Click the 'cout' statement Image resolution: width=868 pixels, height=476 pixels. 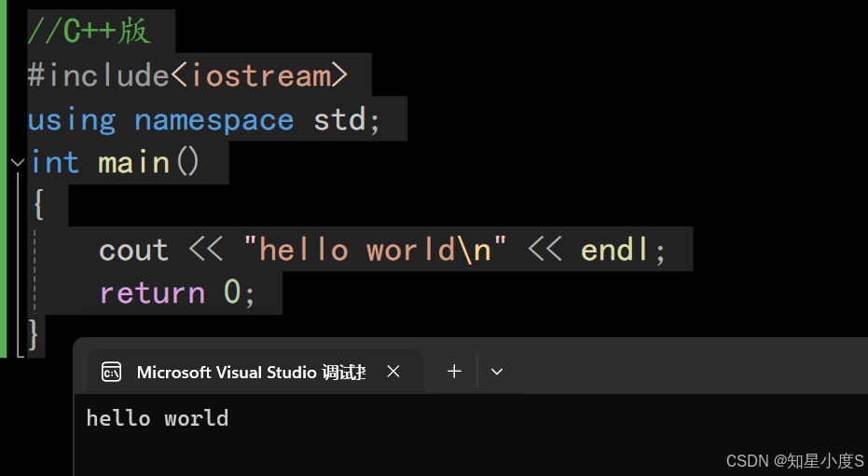click(x=134, y=250)
